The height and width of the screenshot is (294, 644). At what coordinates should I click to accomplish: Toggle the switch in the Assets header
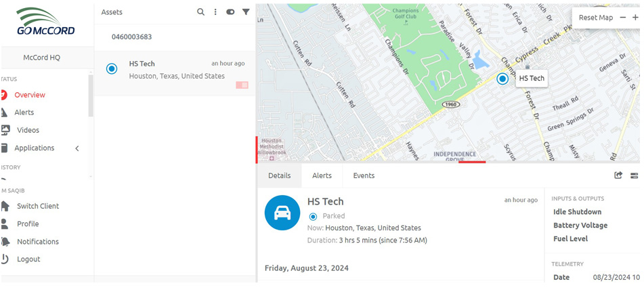coord(230,12)
